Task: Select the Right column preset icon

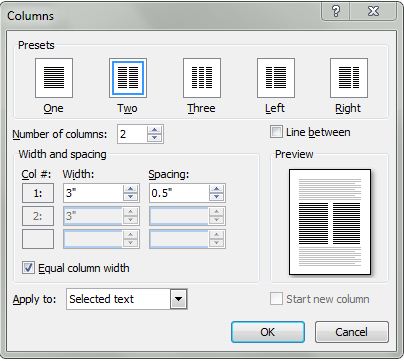Action: [x=349, y=78]
